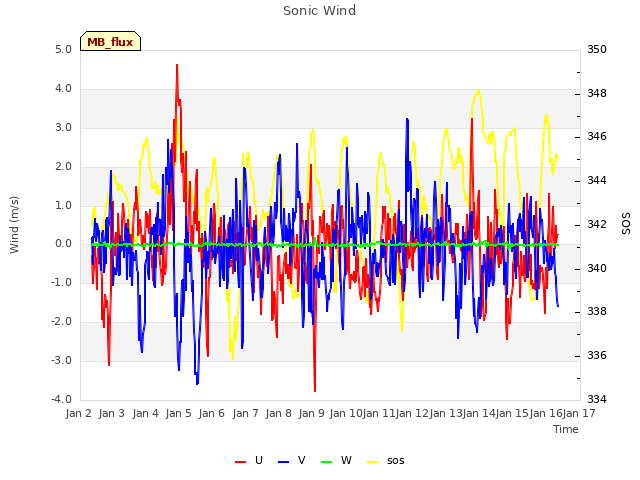Image resolution: width=640 pixels, height=480 pixels.
Task: Click the -1.0 wind axis value
Action: tap(61, 282)
